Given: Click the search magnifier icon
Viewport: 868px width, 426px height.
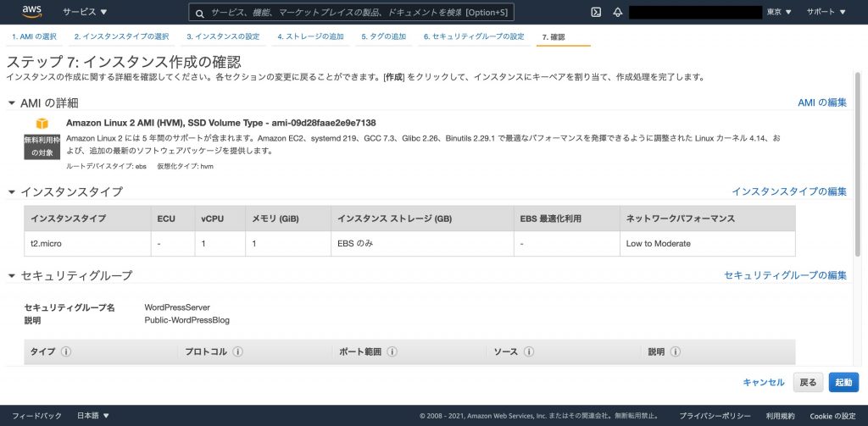Looking at the screenshot, I should tap(200, 13).
